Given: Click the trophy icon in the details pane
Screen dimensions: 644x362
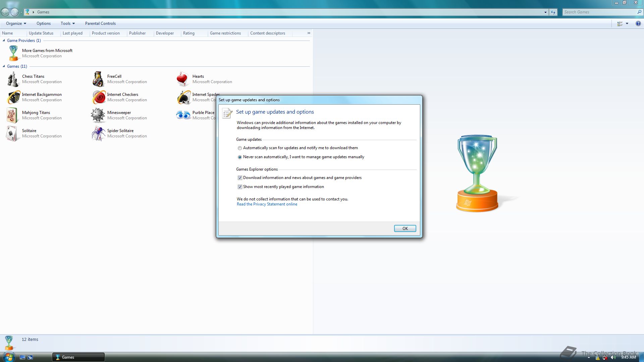Looking at the screenshot, I should [9, 343].
